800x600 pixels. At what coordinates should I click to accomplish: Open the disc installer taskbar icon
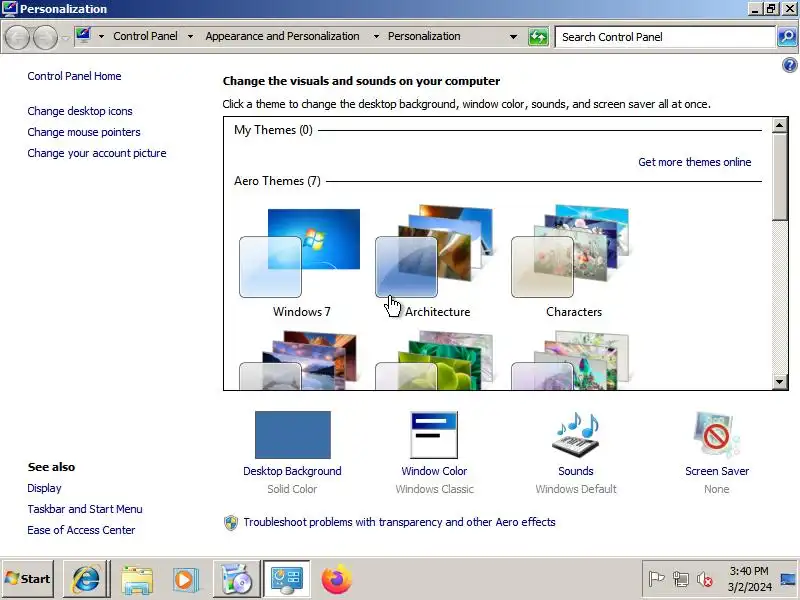click(x=235, y=579)
